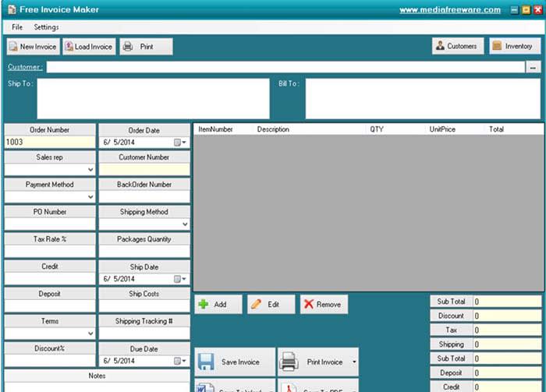546x392 pixels.
Task: Click the Print toolbar button
Action: [x=146, y=47]
